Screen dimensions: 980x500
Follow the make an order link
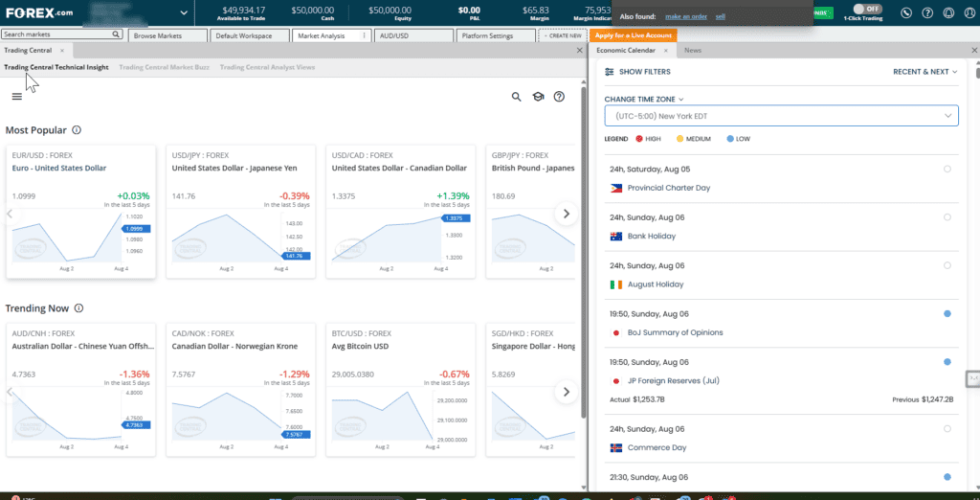pos(686,16)
